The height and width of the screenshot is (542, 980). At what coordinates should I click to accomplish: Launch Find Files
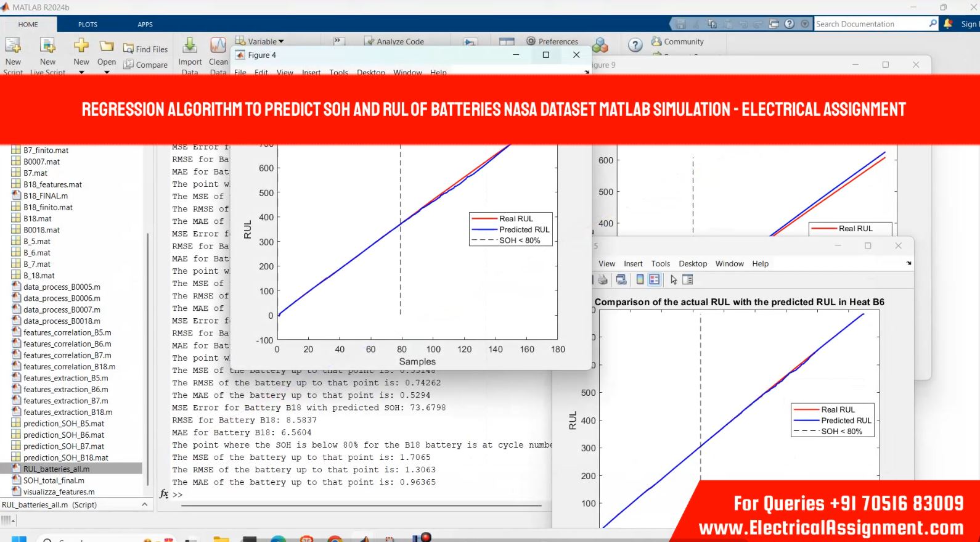145,49
